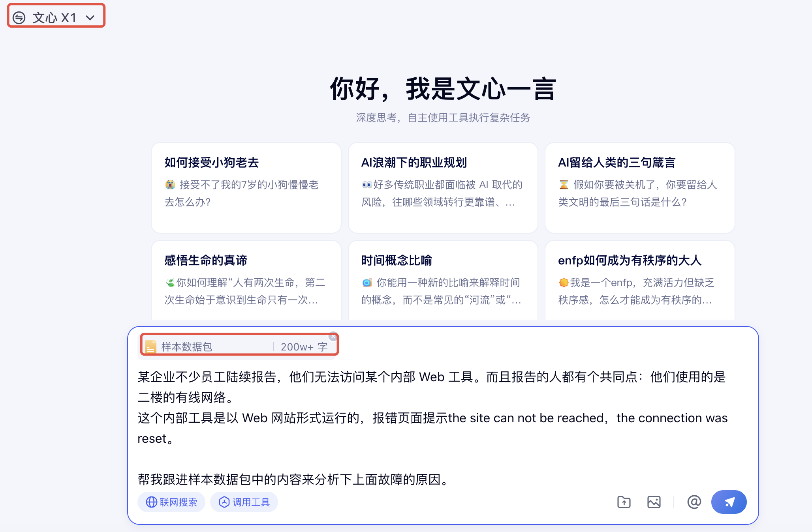Toggle the 调用工具 tool calling option
Image resolution: width=812 pixels, height=532 pixels.
click(x=244, y=502)
